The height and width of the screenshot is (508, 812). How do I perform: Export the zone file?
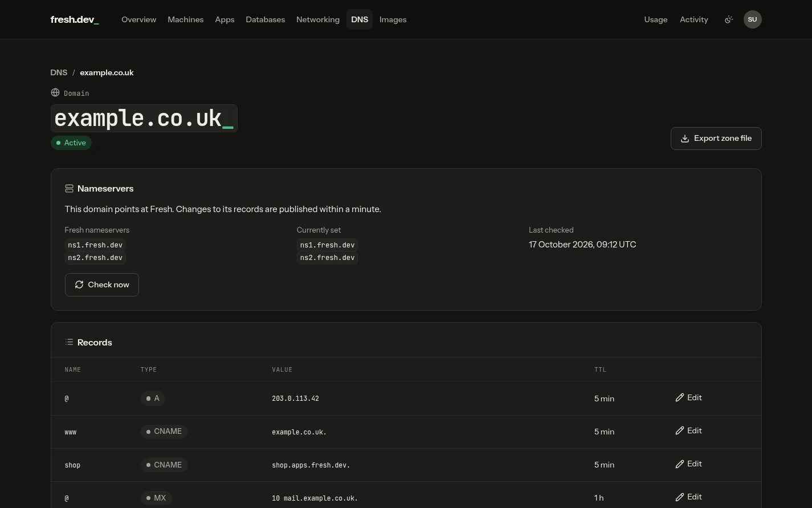pyautogui.click(x=716, y=139)
